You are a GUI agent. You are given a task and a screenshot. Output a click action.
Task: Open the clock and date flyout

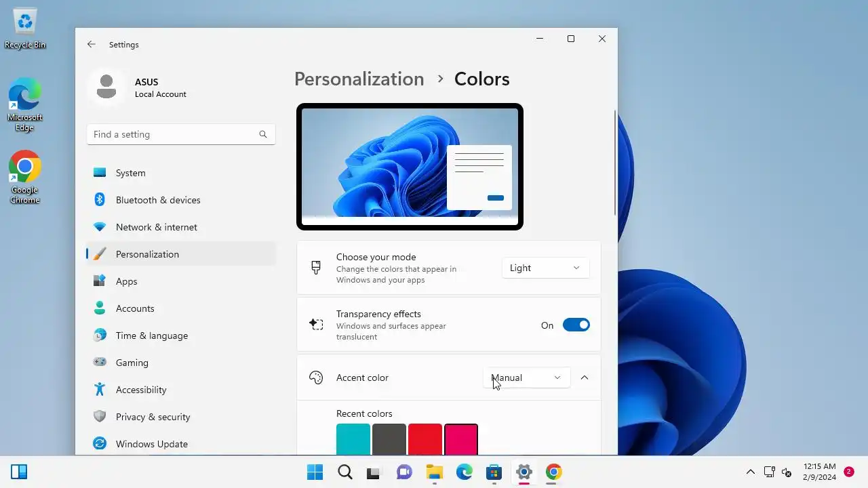point(819,472)
